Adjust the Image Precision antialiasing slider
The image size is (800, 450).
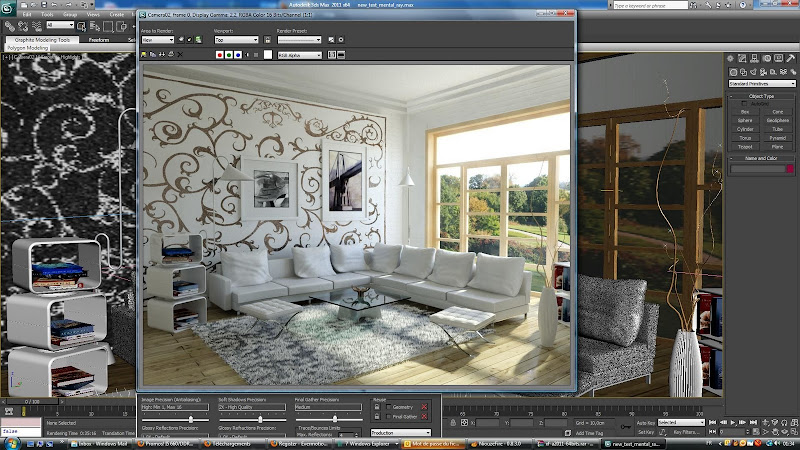(191, 419)
